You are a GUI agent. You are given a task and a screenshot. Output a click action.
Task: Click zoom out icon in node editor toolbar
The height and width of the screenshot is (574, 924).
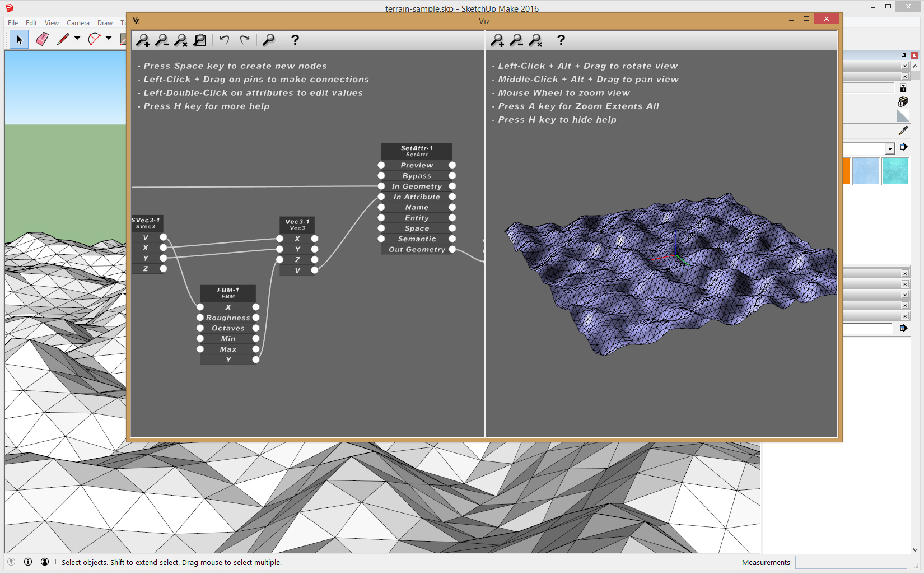point(162,40)
